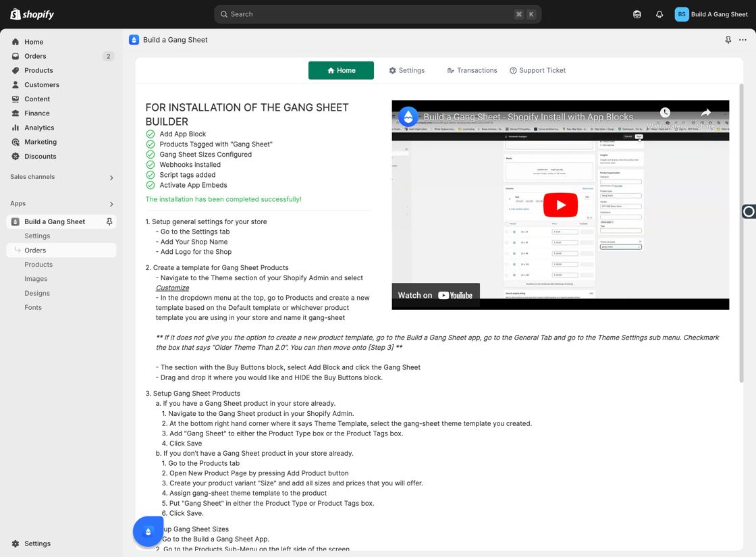The image size is (756, 557).
Task: Open the Support Ticket tab
Action: pos(537,70)
